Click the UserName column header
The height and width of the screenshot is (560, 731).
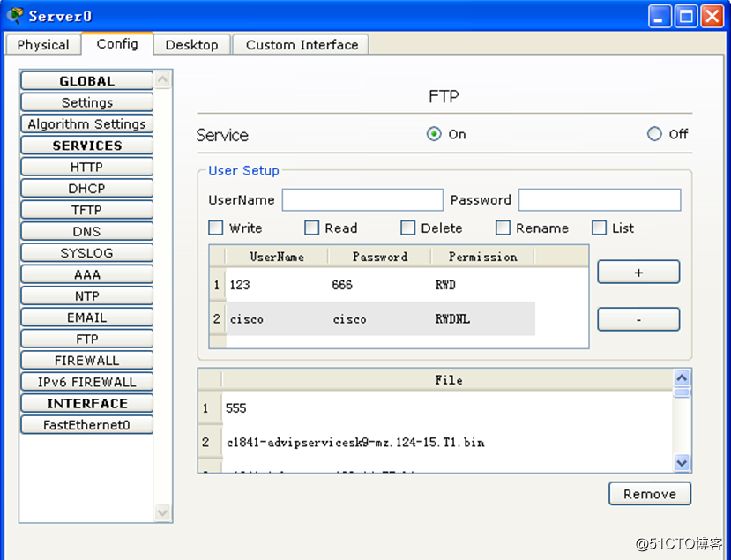pyautogui.click(x=277, y=257)
